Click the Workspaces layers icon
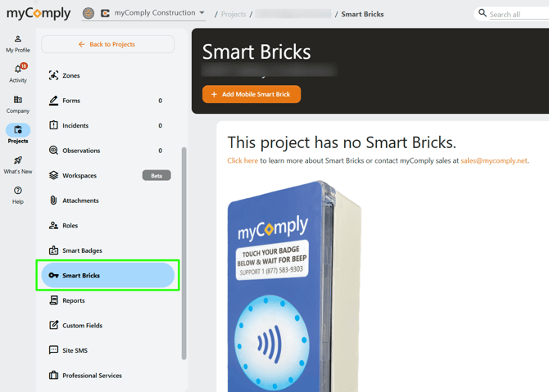This screenshot has width=549, height=392. tap(53, 175)
